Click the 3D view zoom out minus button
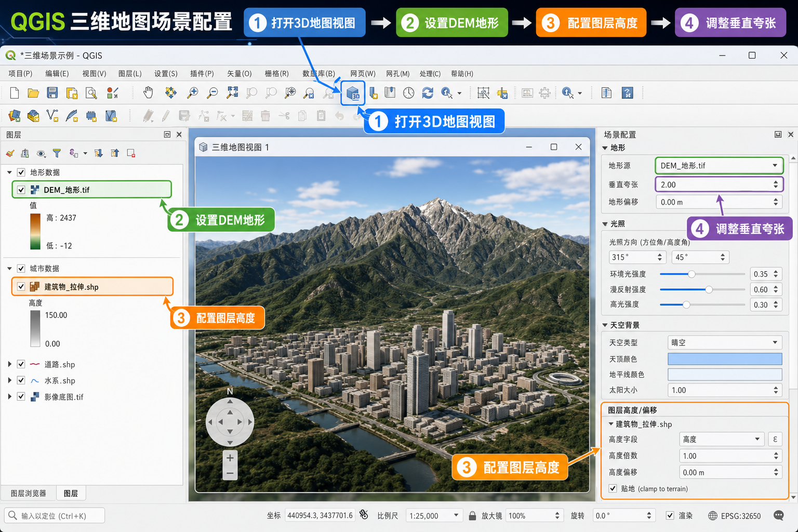798x532 pixels. point(230,473)
